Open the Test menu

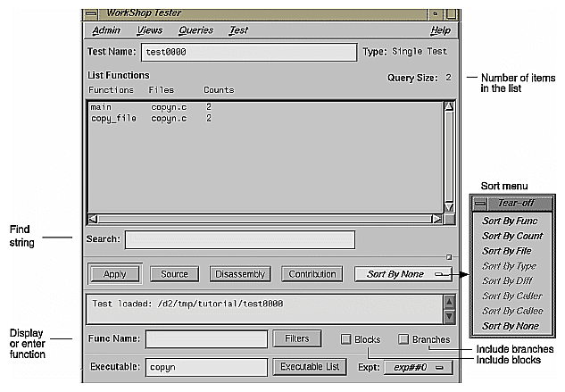coord(238,30)
